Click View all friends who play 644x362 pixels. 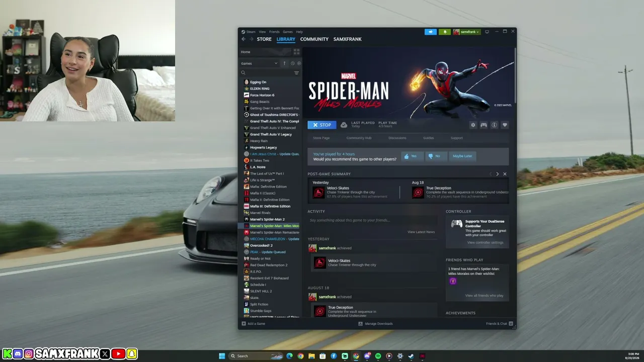tap(484, 296)
